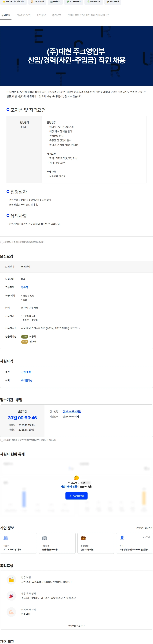
Task: Click the 건강검진 benefit text
Action: tap(26, 614)
